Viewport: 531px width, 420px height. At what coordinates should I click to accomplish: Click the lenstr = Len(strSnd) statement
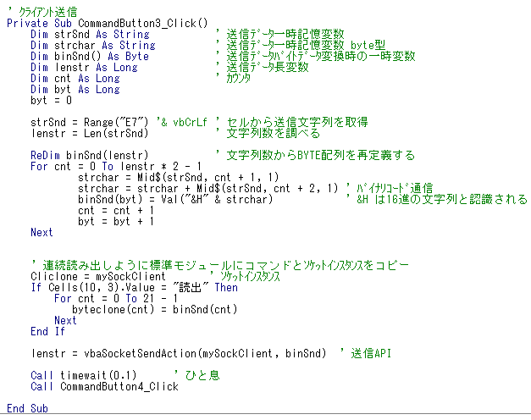click(90, 133)
